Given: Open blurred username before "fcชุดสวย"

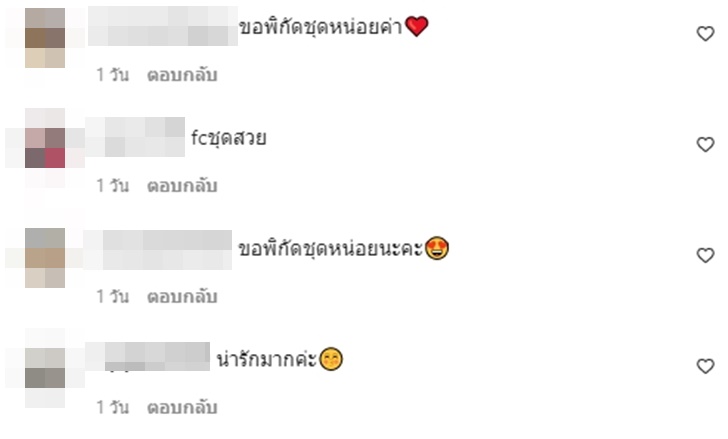Looking at the screenshot, I should pyautogui.click(x=135, y=137).
